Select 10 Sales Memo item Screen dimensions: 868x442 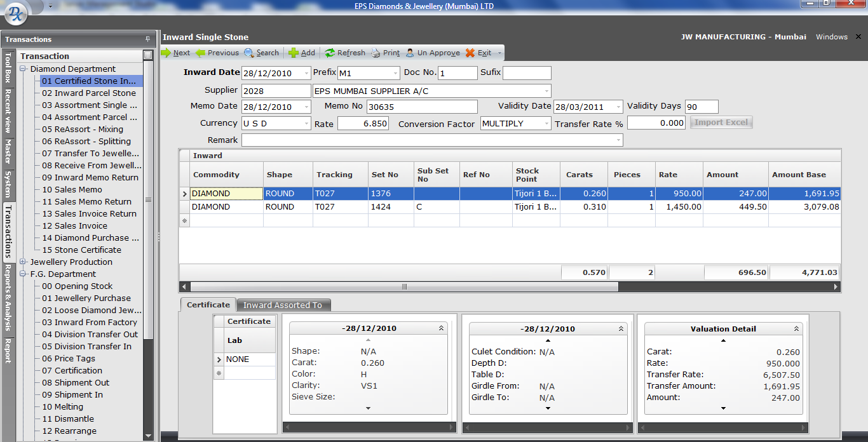tap(72, 189)
